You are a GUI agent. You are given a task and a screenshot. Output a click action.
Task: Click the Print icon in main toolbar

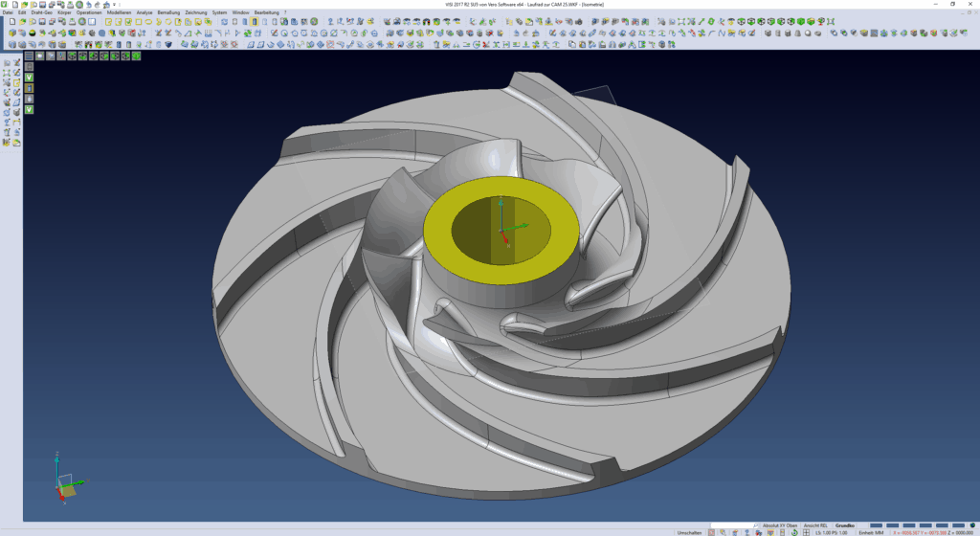(72, 21)
